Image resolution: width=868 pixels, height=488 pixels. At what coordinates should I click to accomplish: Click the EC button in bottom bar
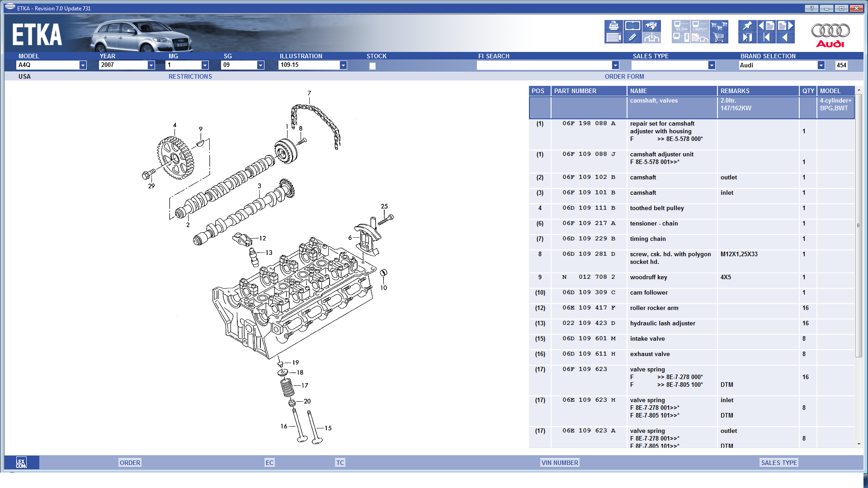(x=269, y=463)
